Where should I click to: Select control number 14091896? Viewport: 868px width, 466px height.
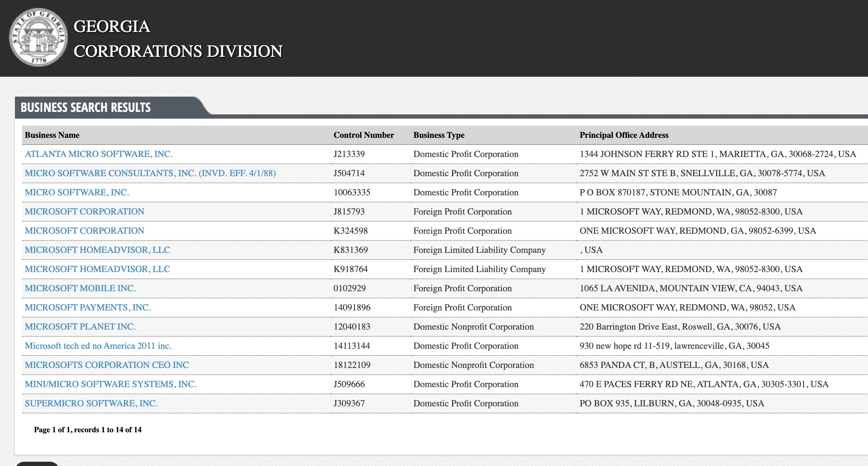click(352, 308)
